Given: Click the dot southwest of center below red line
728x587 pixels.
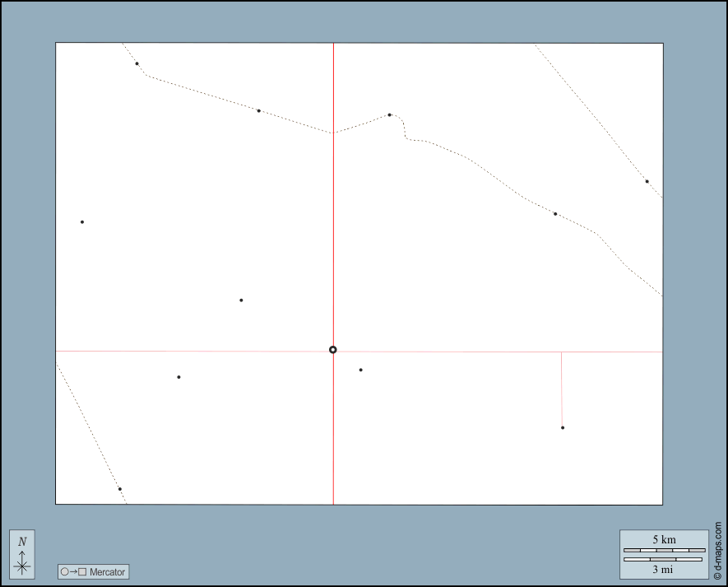Looking at the screenshot, I should coord(179,377).
